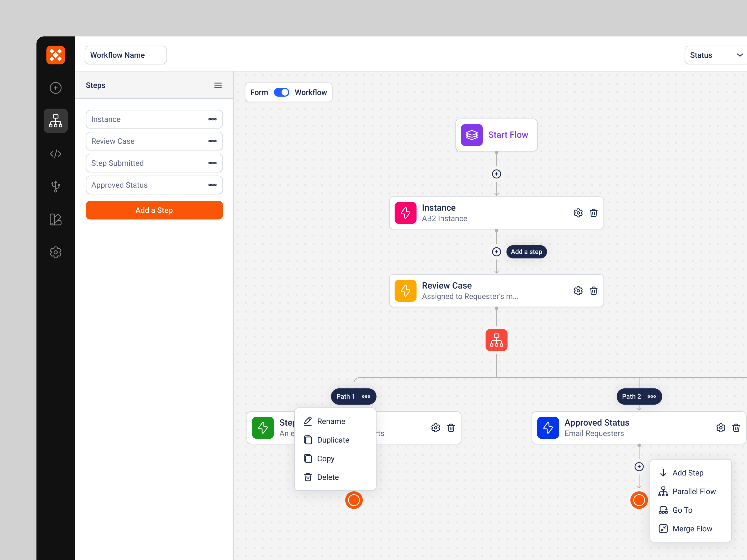Click the Workflow Name input field
747x560 pixels.
click(x=126, y=55)
